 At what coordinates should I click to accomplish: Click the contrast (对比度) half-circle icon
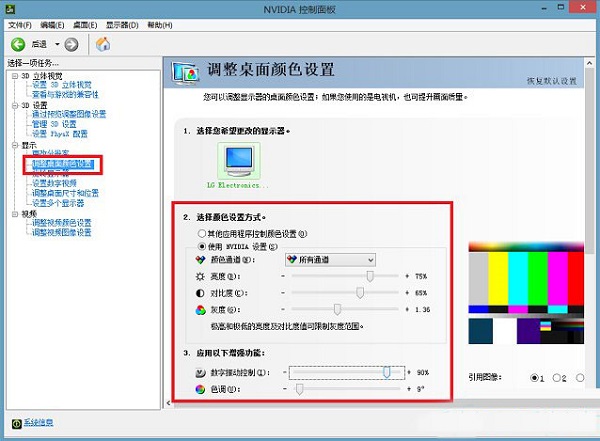pyautogui.click(x=200, y=293)
